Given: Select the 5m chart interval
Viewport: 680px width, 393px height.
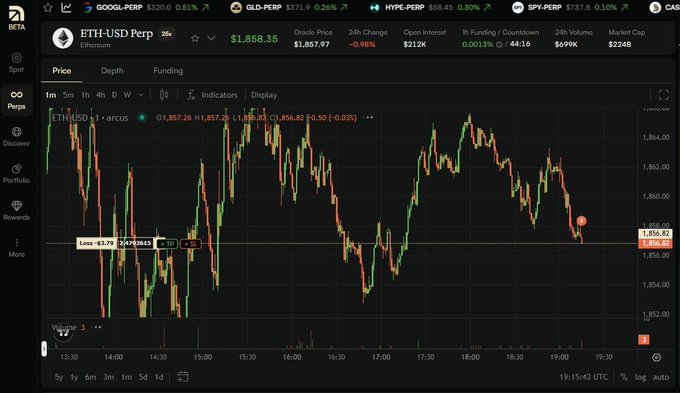Looking at the screenshot, I should 68,95.
